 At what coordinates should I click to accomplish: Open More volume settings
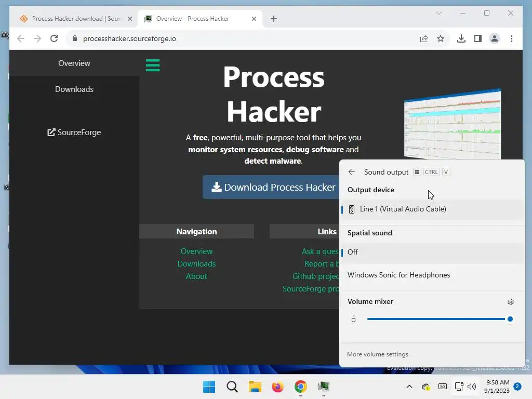click(378, 354)
